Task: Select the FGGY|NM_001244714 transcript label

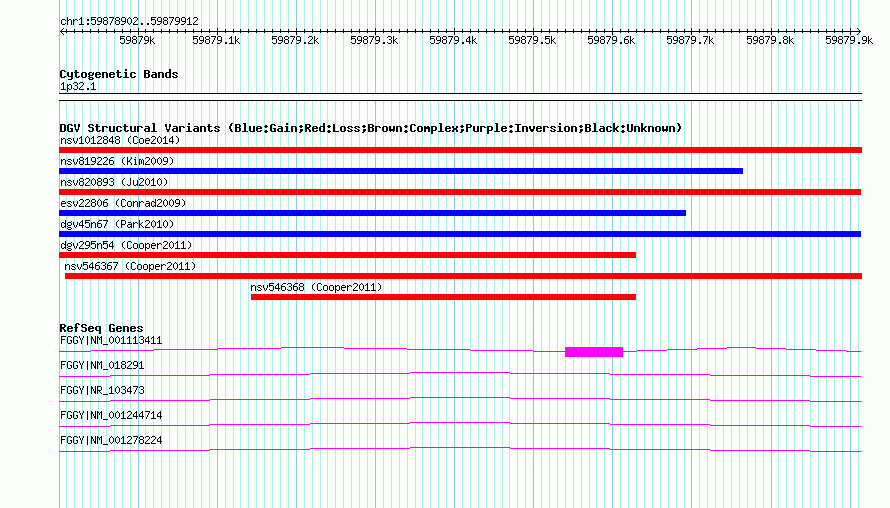Action: [x=111, y=415]
